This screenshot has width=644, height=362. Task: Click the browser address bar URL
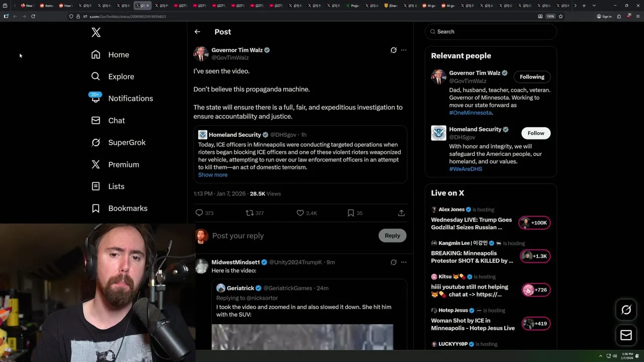point(128,17)
